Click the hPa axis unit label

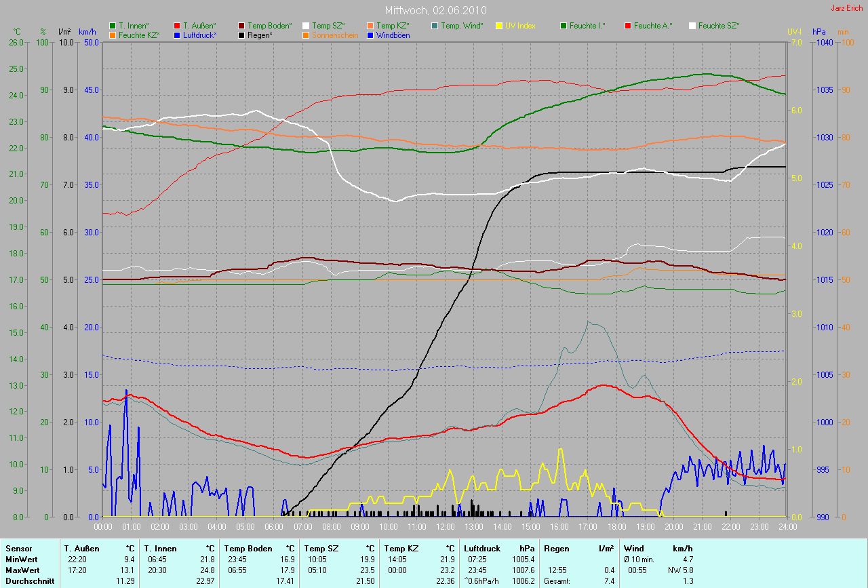pos(820,32)
